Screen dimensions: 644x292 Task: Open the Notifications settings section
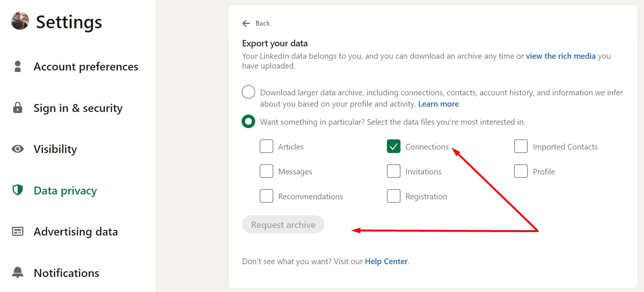coord(67,273)
